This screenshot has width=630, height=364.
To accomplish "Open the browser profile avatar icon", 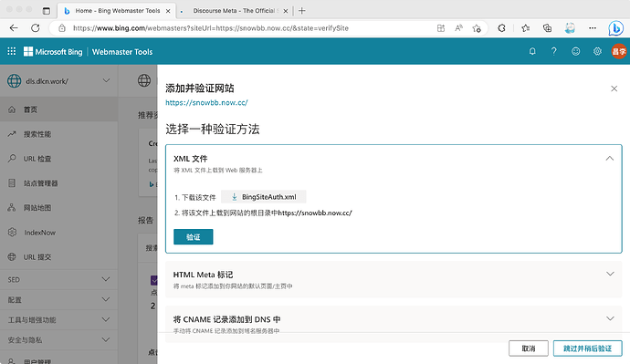I will tap(570, 28).
